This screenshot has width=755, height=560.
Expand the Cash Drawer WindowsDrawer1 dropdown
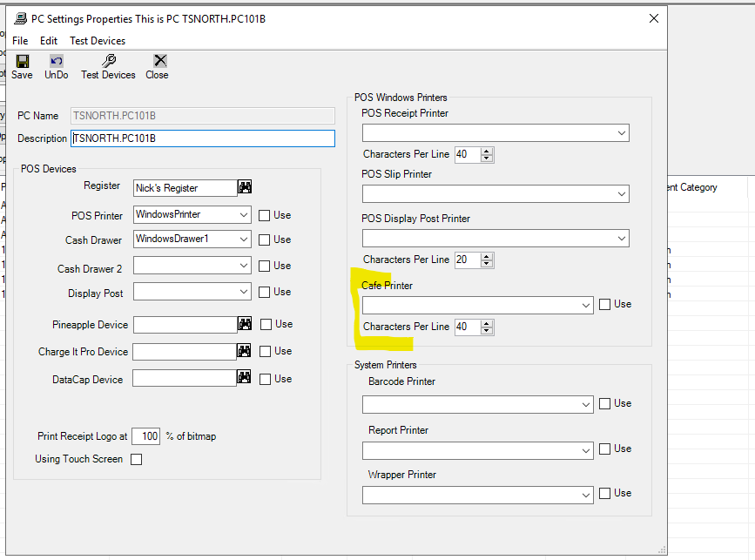point(244,240)
